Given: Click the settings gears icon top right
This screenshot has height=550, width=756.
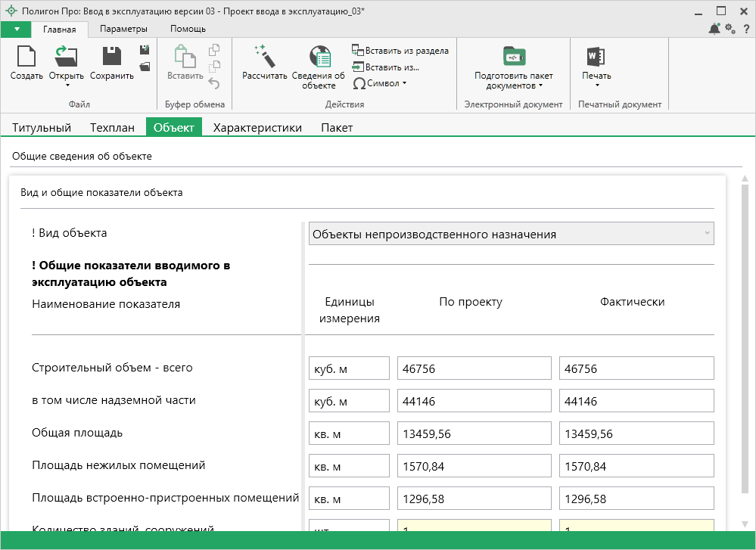Looking at the screenshot, I should click(x=730, y=29).
